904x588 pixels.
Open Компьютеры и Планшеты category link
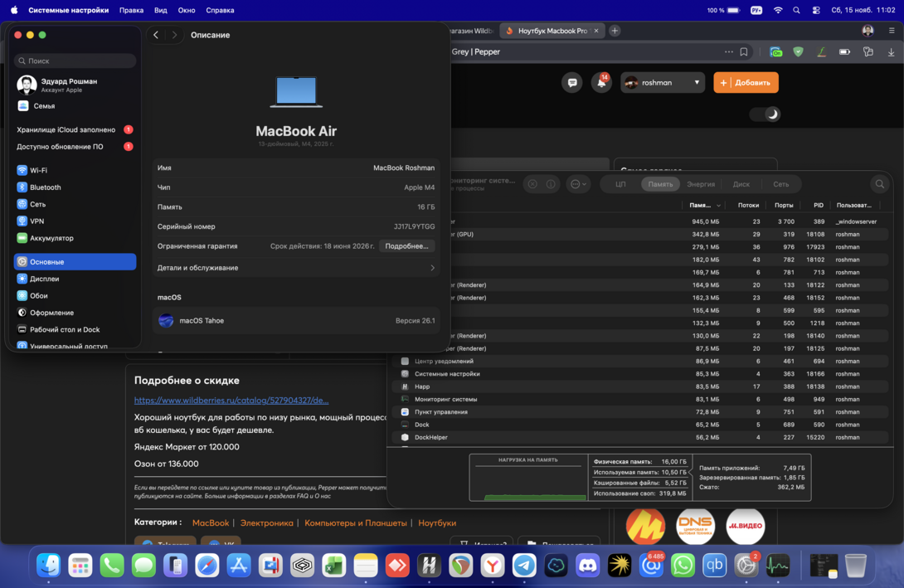(x=356, y=522)
